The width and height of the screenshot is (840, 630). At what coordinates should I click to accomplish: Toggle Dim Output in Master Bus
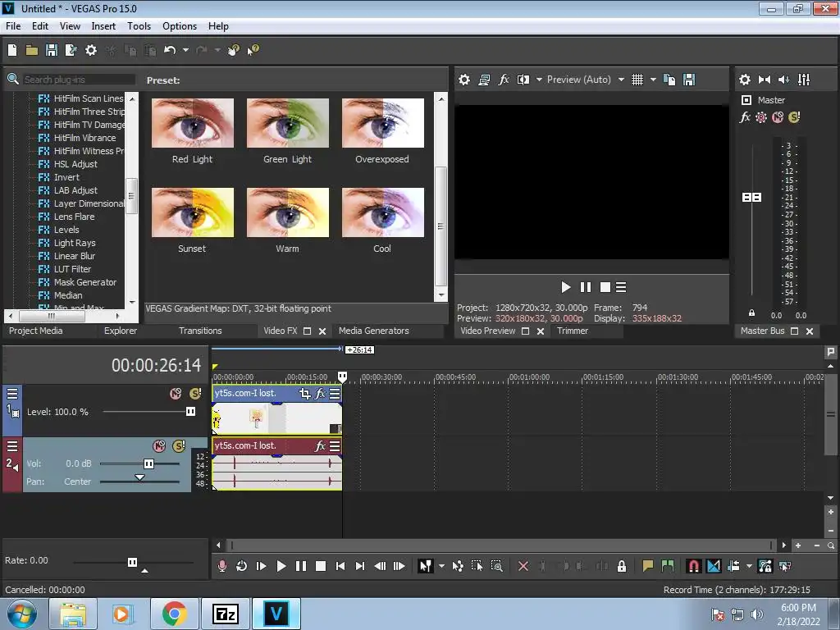[x=783, y=80]
